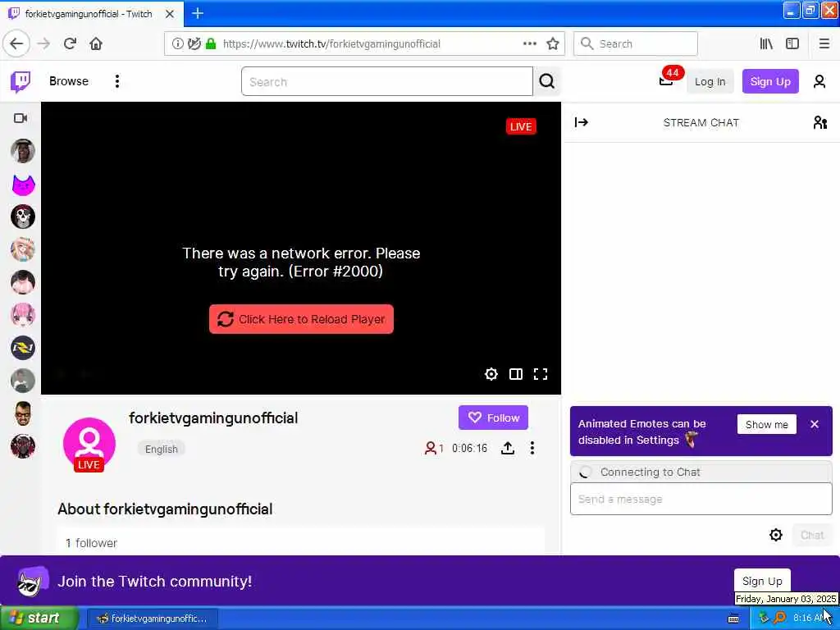The image size is (840, 630).
Task: Open the Firefox hamburger menu
Action: tap(824, 44)
